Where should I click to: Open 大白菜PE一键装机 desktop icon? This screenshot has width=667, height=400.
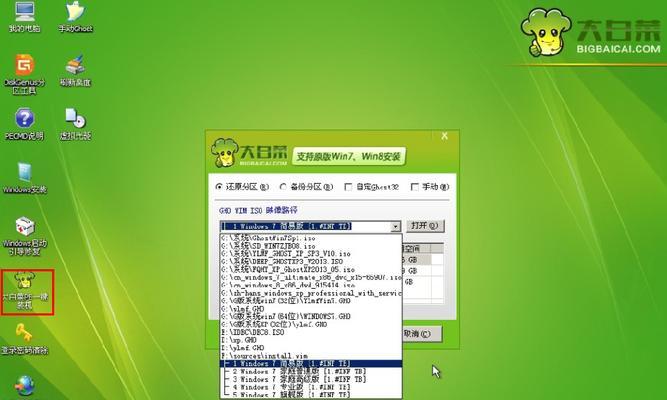pos(27,292)
